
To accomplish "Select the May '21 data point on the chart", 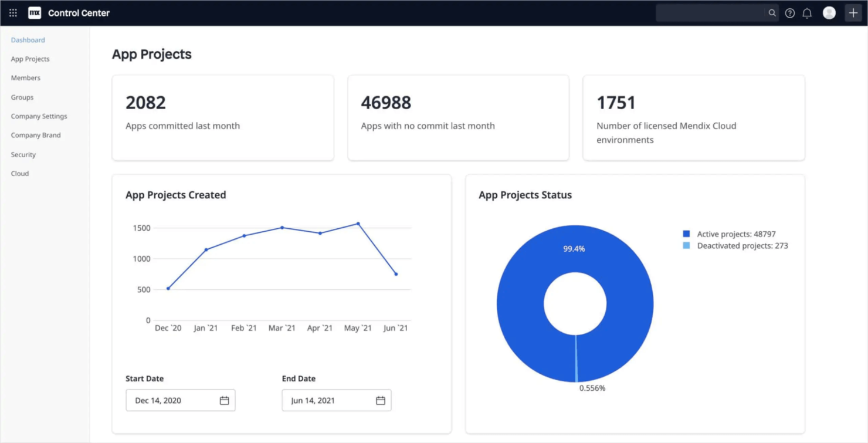I will tap(357, 224).
